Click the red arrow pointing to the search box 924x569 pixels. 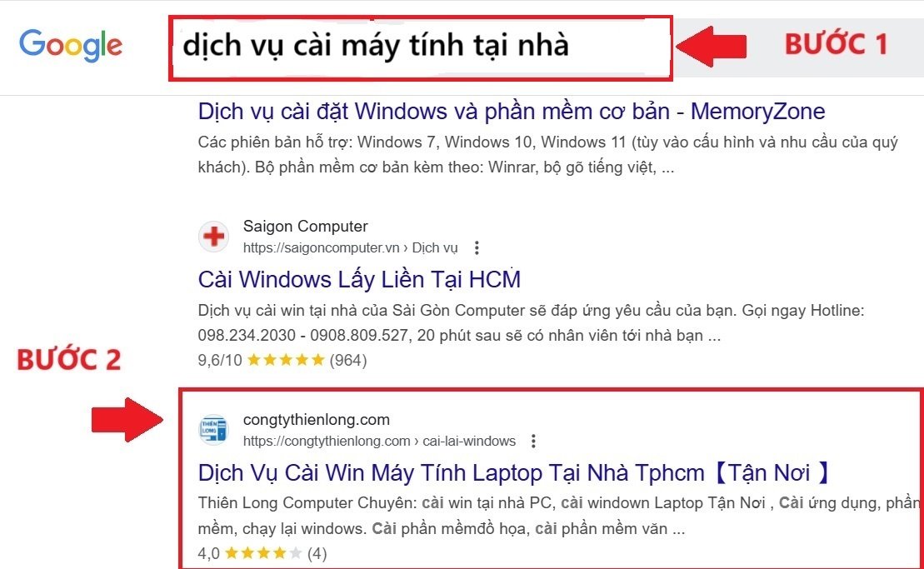(x=712, y=46)
